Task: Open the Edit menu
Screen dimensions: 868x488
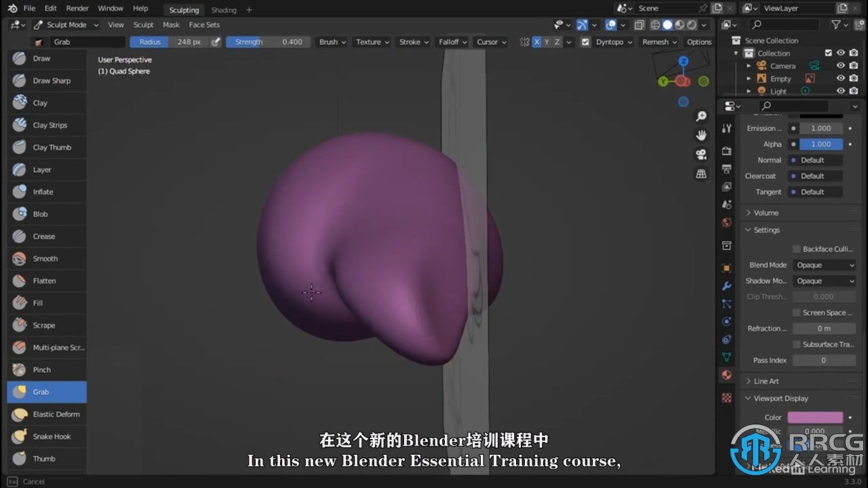Action: (x=51, y=8)
